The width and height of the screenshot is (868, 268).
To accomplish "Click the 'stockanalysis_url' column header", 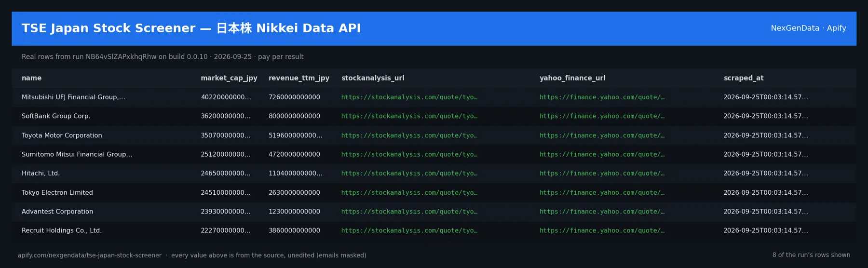I will coord(373,78).
